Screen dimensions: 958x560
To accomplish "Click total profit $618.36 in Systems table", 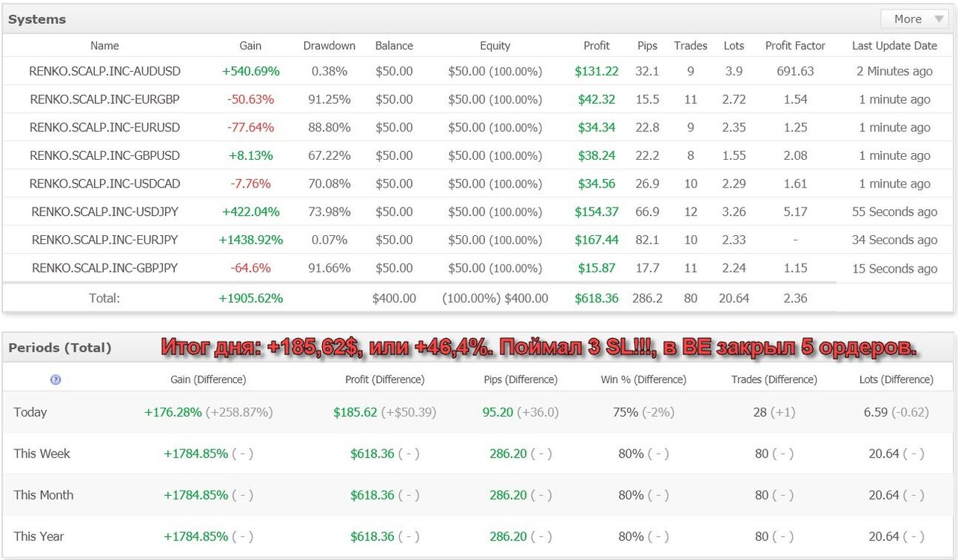I will (596, 298).
